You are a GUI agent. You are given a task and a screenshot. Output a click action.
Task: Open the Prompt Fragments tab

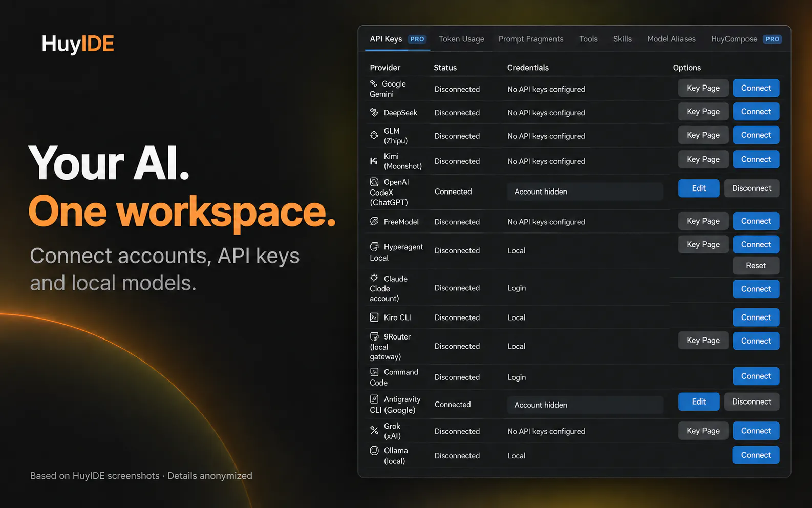point(531,39)
